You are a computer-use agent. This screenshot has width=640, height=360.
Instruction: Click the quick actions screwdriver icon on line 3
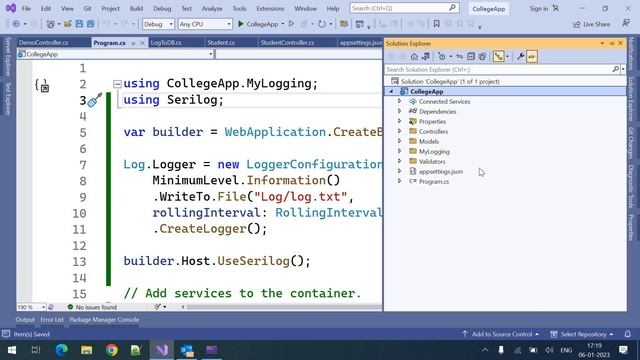tap(94, 100)
